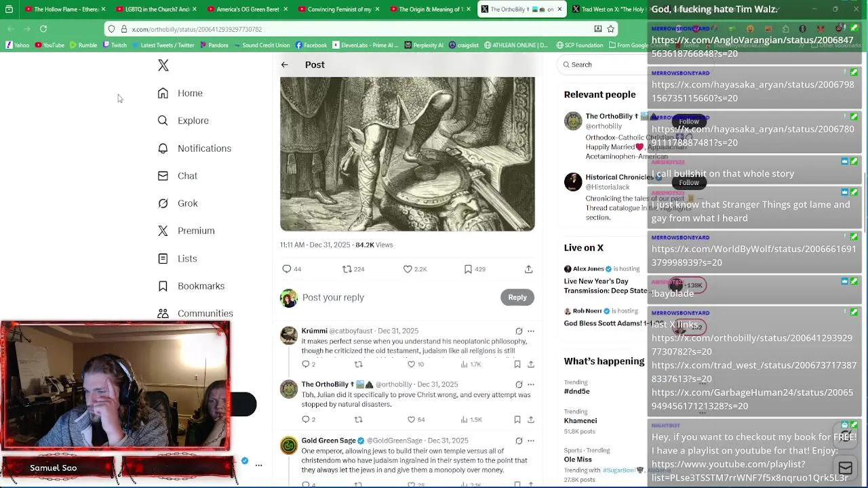
Task: Close The OrthoBilly browser tab
Action: click(x=559, y=9)
